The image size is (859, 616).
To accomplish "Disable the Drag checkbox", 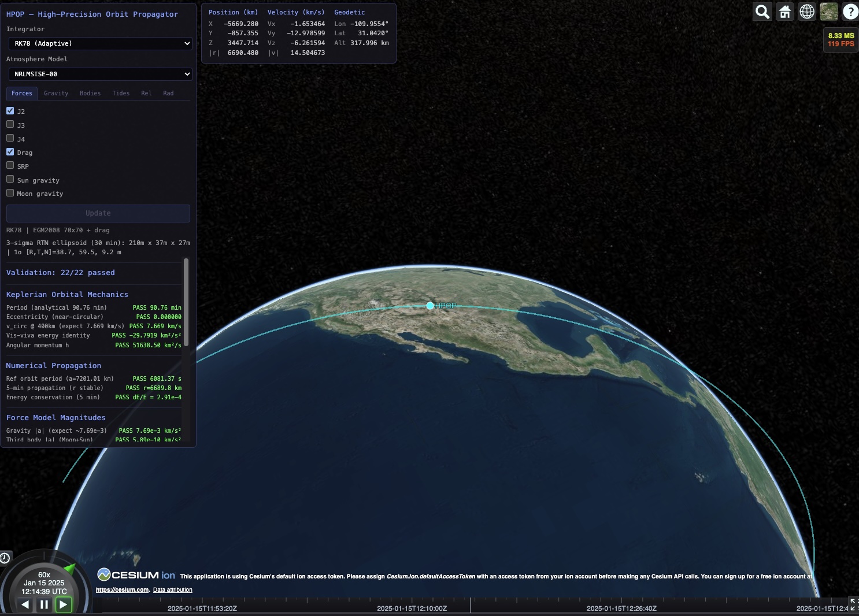I will pos(10,151).
